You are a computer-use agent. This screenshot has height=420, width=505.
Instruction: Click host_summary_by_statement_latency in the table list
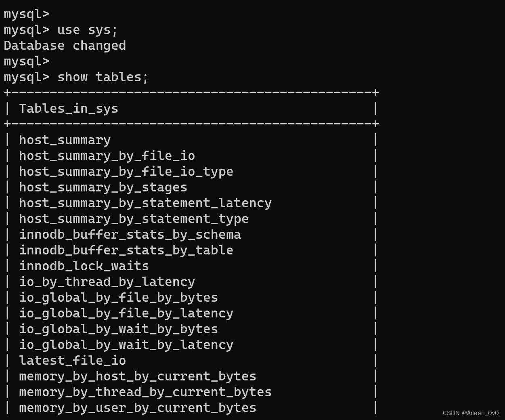145,203
